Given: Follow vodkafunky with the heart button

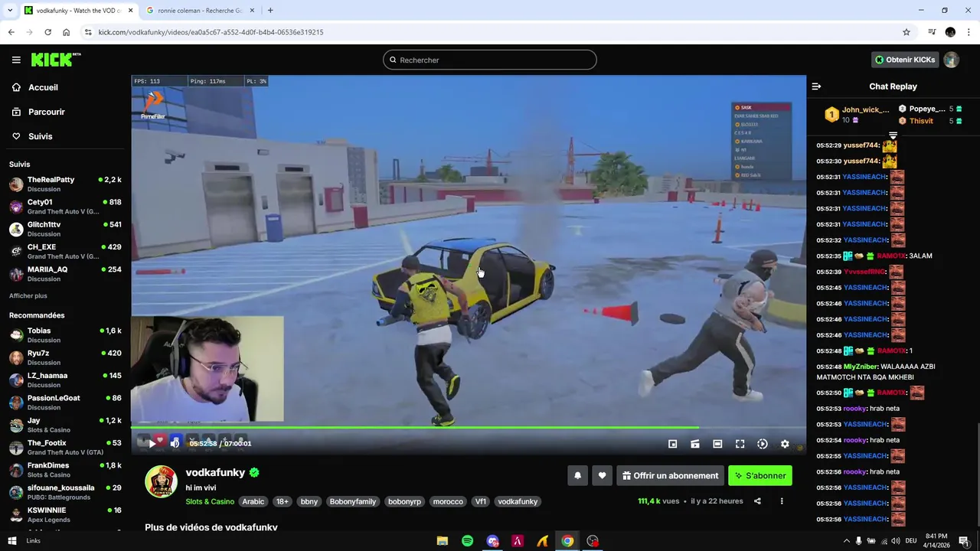Looking at the screenshot, I should [602, 476].
